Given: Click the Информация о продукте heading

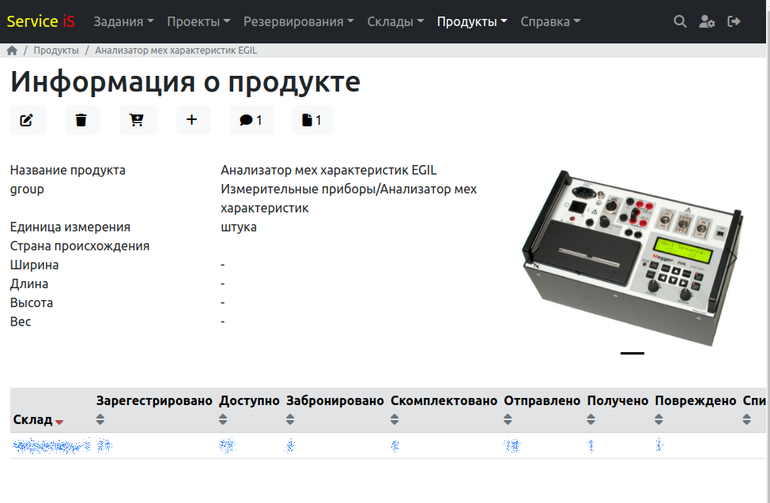Looking at the screenshot, I should (x=185, y=82).
